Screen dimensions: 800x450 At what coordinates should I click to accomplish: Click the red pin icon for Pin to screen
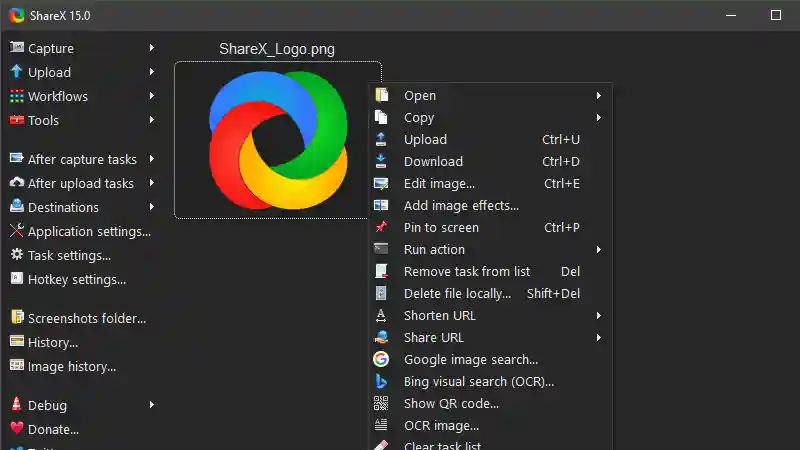[x=381, y=227]
